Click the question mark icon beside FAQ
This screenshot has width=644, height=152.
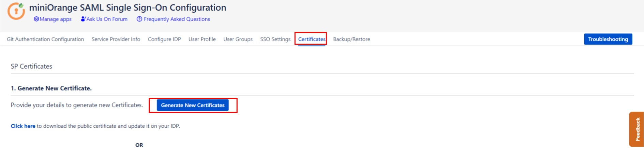[139, 19]
